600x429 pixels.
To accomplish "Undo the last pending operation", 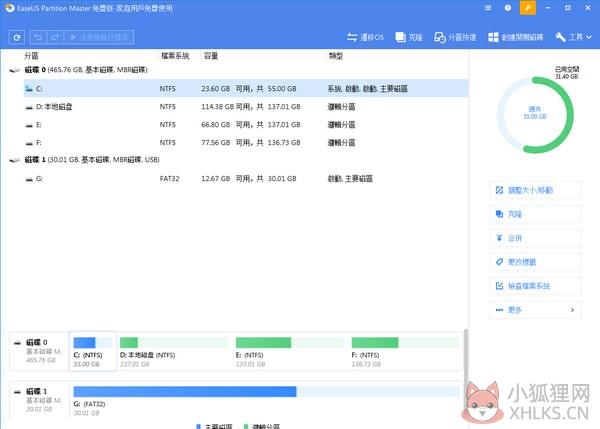I will (x=38, y=37).
